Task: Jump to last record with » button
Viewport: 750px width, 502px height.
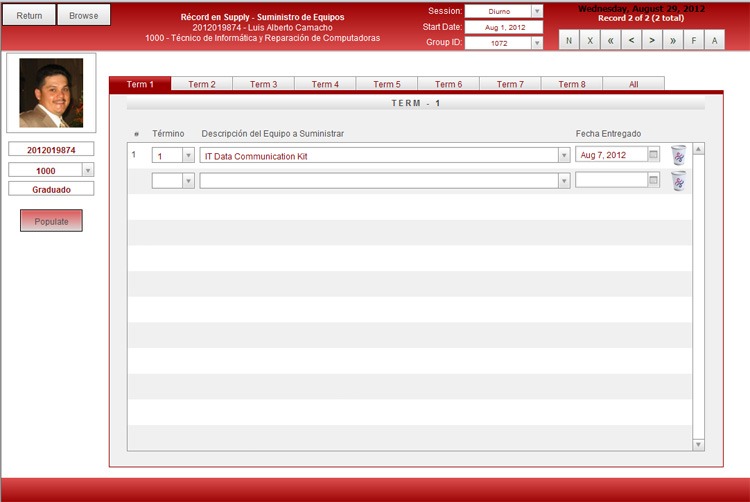Action: click(673, 40)
